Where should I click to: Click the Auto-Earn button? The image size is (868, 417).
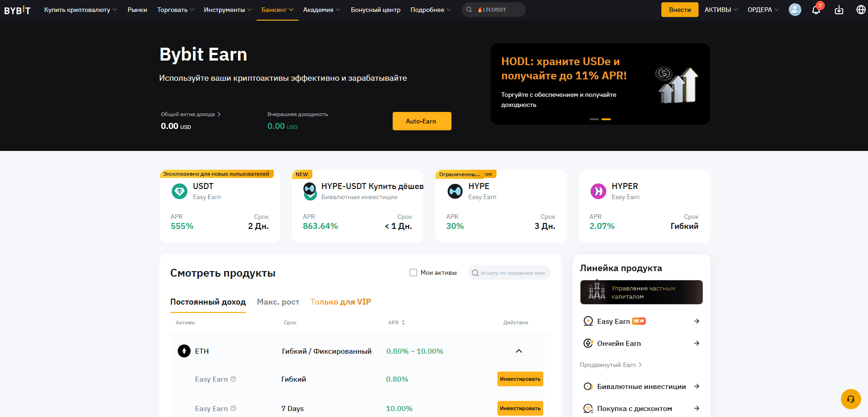(422, 121)
